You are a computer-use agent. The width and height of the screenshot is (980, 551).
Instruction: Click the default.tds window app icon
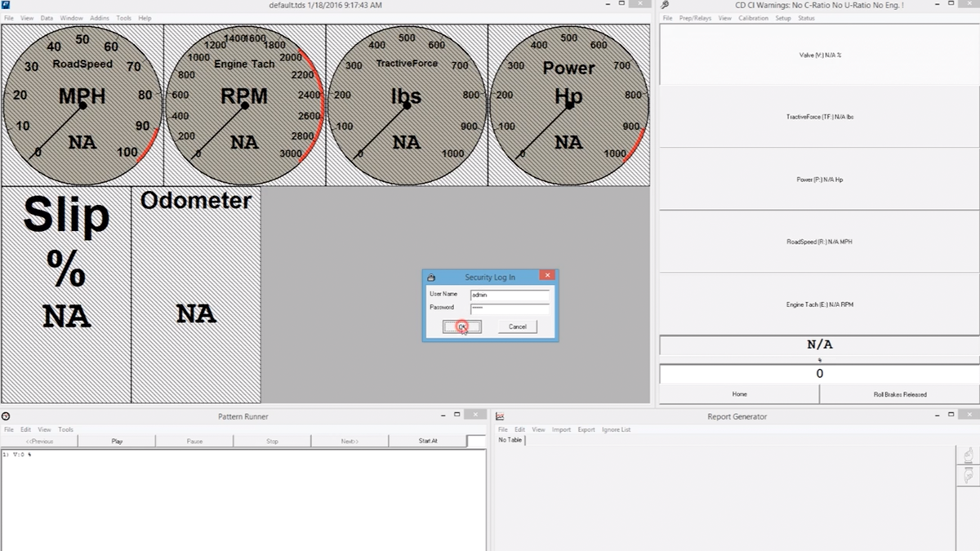click(7, 6)
